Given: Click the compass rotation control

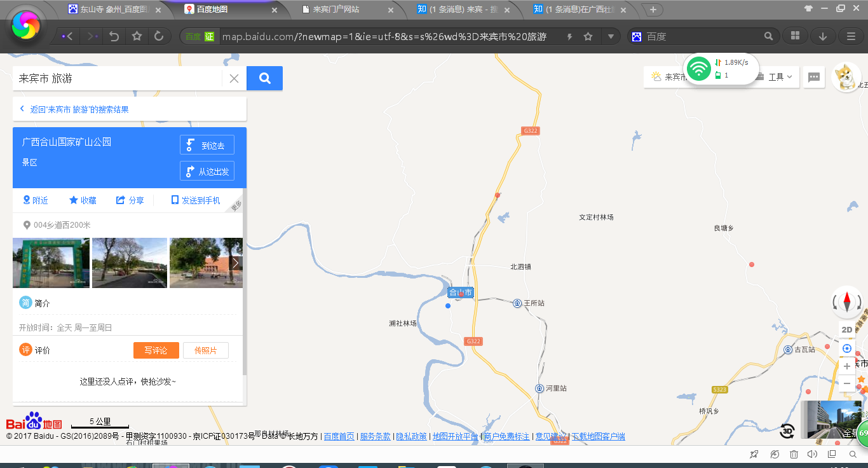Looking at the screenshot, I should tap(847, 302).
